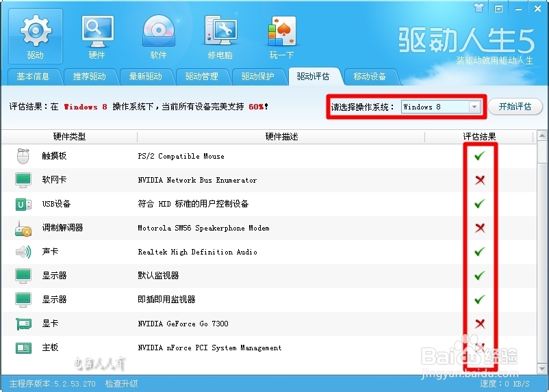The image size is (549, 392).
Task: Click green check for Realtek High Definition Audio
Action: [480, 252]
